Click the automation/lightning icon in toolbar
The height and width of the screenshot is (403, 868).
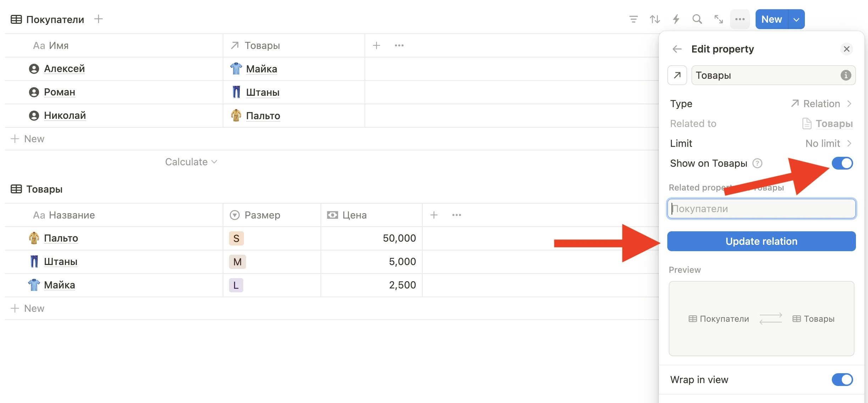tap(675, 19)
